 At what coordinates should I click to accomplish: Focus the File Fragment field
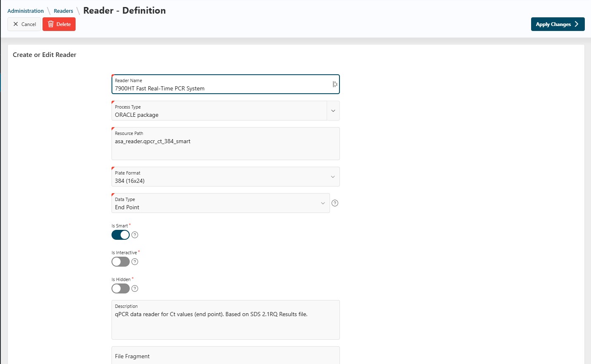(x=225, y=355)
